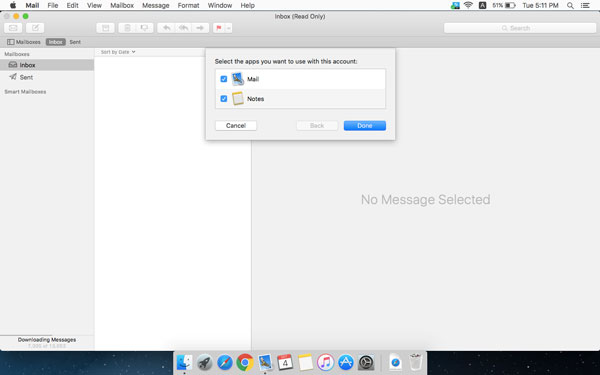Click the Reply arrow icon

click(x=166, y=28)
